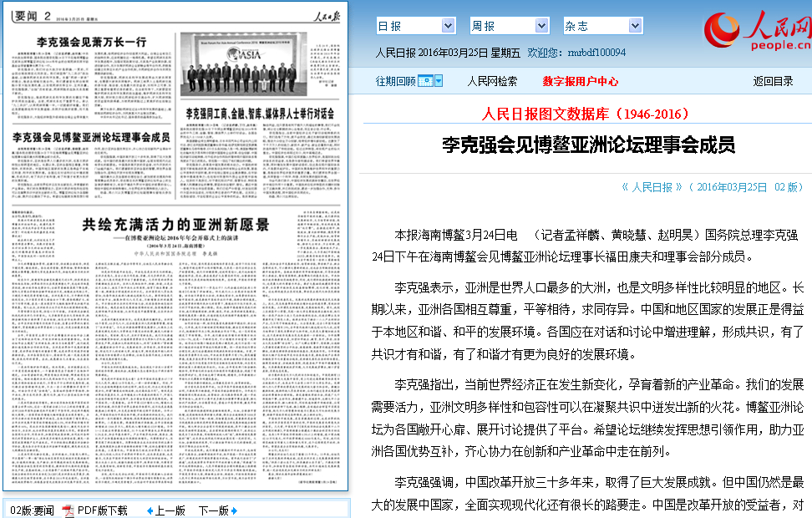Click the paragraph starting 李克强指出，当前世界经济
The width and height of the screenshot is (812, 518).
coord(588,418)
